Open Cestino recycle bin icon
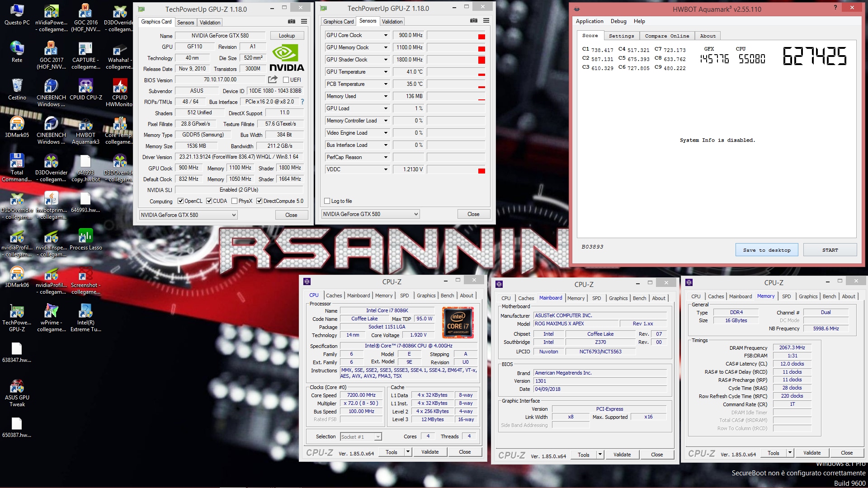This screenshot has width=868, height=488. (x=17, y=89)
